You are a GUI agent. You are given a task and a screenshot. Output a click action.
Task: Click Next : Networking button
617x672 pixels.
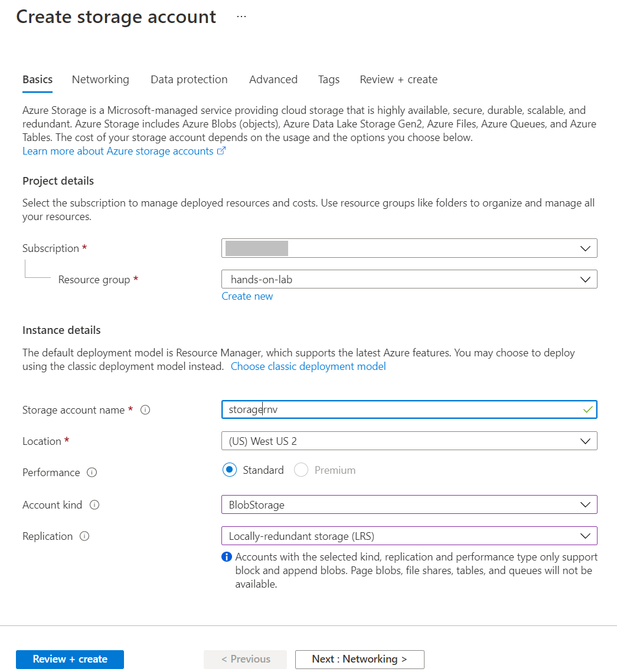point(360,659)
